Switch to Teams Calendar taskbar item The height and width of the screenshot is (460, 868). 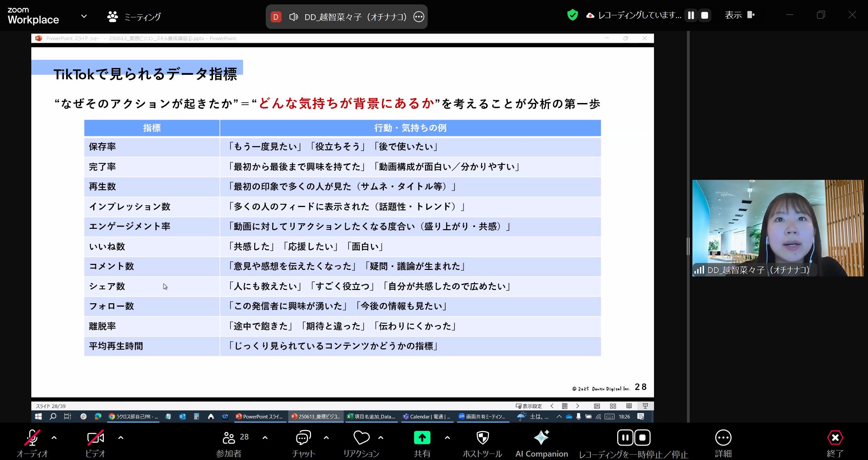coord(427,416)
